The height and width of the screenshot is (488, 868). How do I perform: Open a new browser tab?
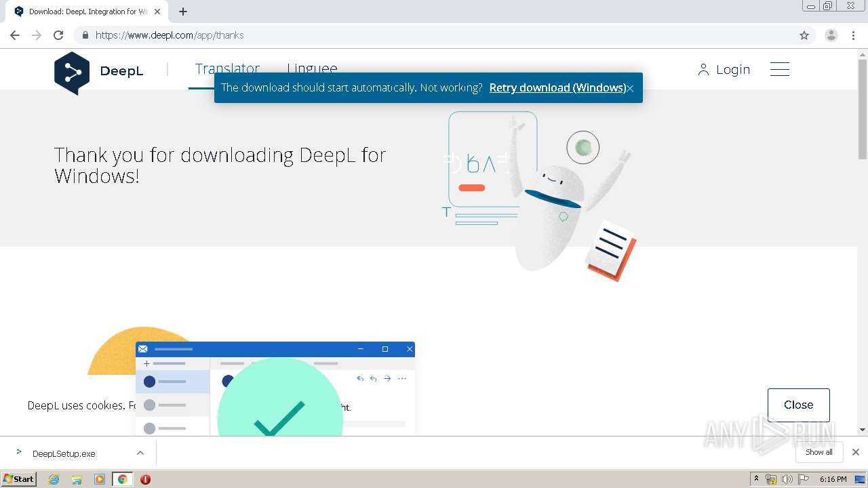[x=183, y=12]
